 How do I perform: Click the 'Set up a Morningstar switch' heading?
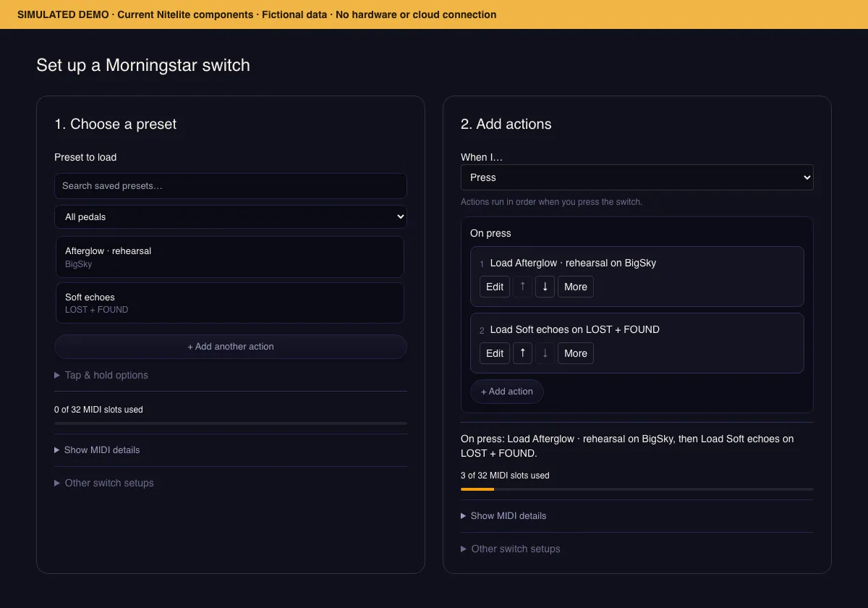(143, 65)
